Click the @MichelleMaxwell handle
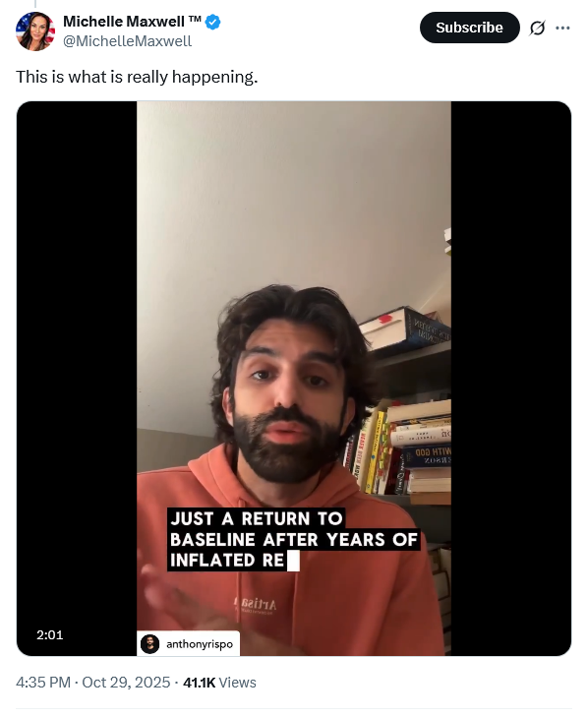This screenshot has width=588, height=717. 127,41
